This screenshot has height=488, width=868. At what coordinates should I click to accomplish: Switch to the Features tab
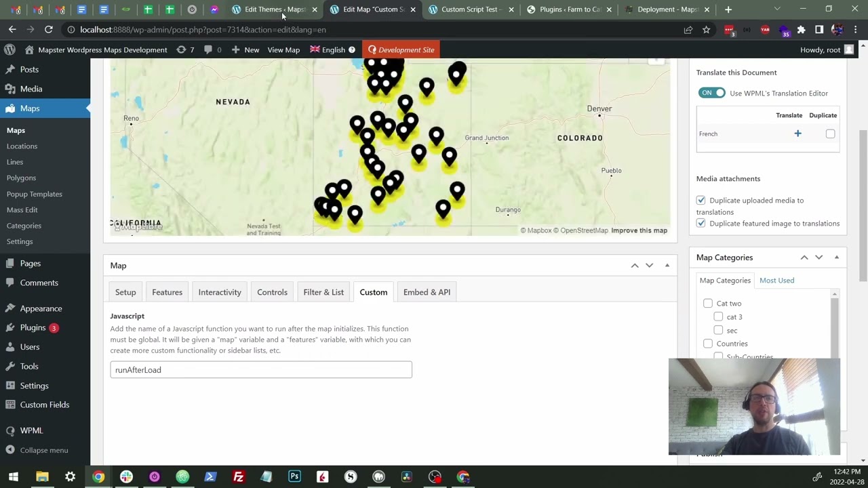point(167,292)
